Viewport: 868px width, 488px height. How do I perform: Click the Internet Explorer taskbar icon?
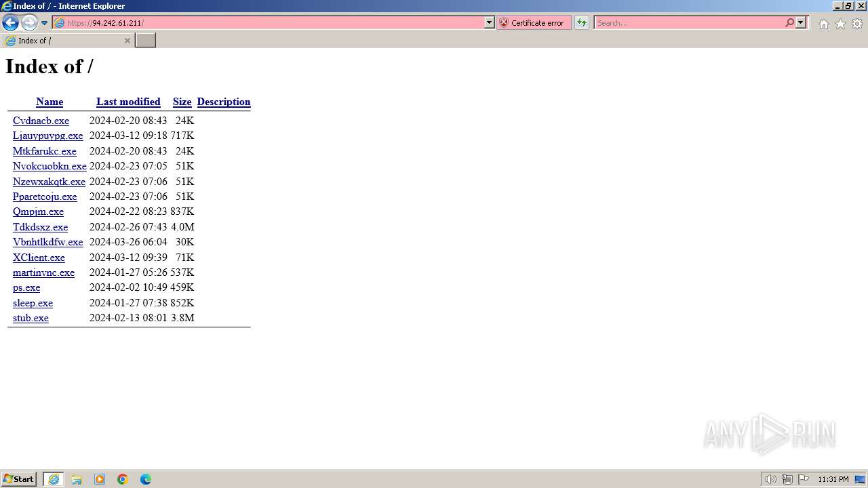point(54,479)
